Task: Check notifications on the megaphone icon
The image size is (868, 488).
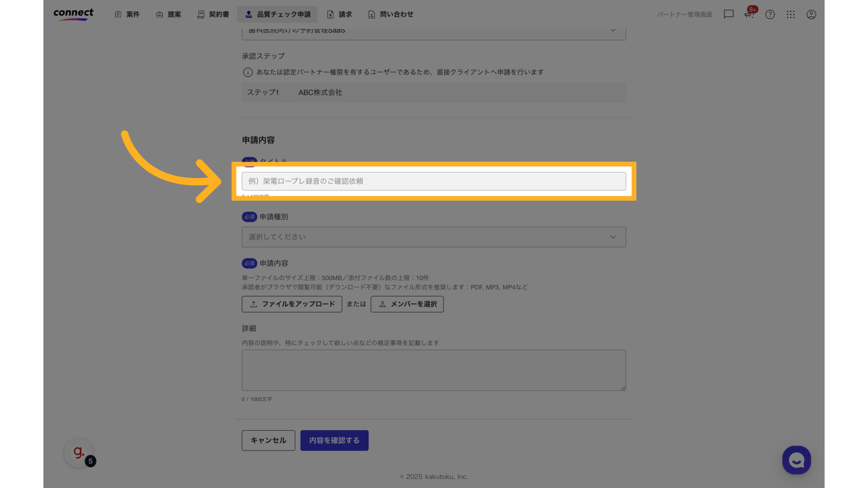Action: pyautogui.click(x=748, y=14)
